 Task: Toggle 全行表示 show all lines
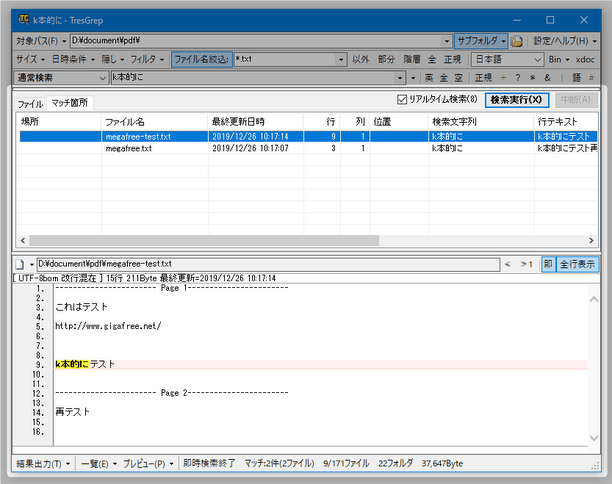coord(577,264)
